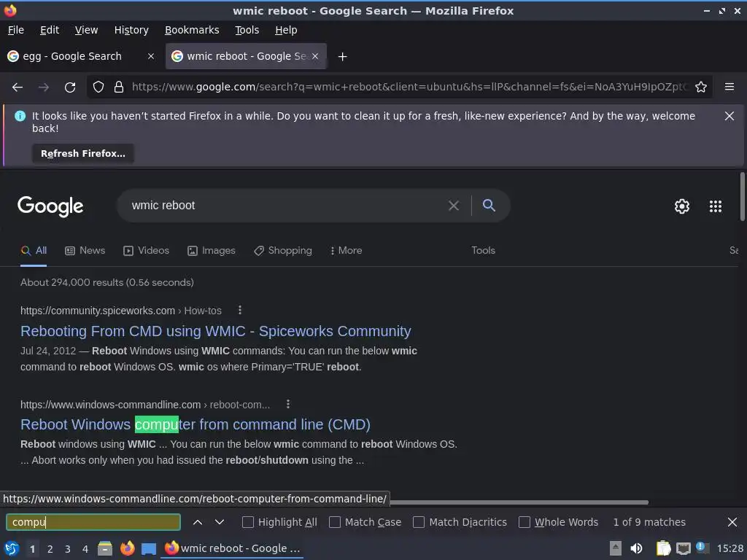Viewport: 747px width, 560px height.
Task: Focus the wmic reboot taskbar window button
Action: [233, 548]
